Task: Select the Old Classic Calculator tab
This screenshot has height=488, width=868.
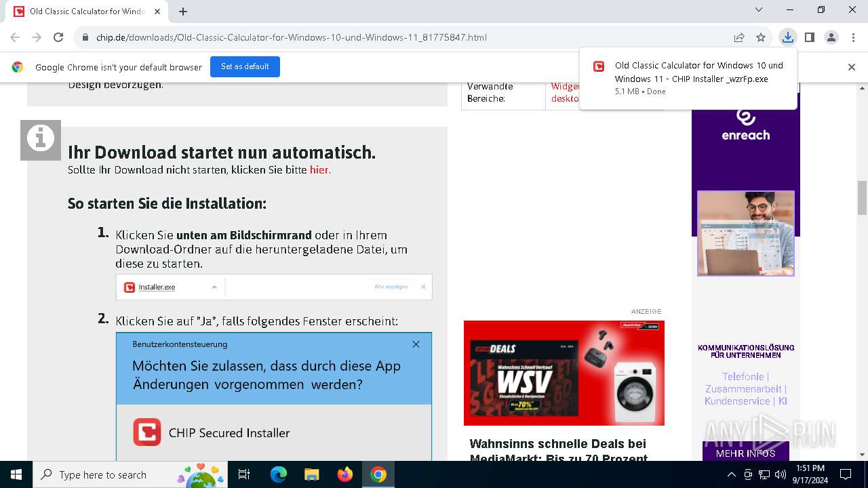Action: (x=87, y=12)
